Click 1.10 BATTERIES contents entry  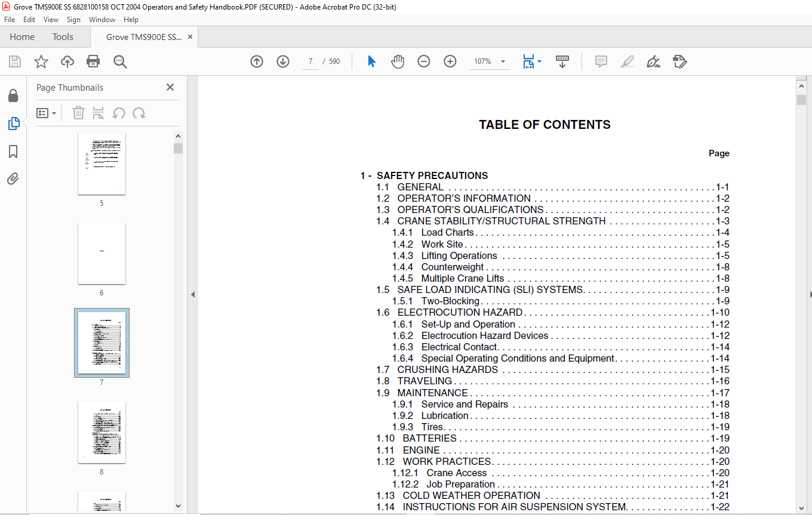553,439
